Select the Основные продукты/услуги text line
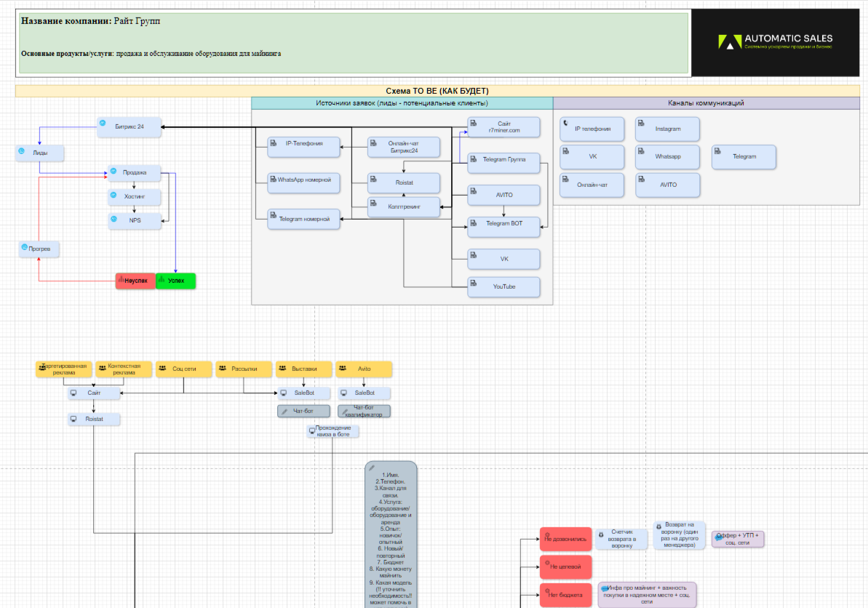The image size is (868, 608). pyautogui.click(x=151, y=54)
